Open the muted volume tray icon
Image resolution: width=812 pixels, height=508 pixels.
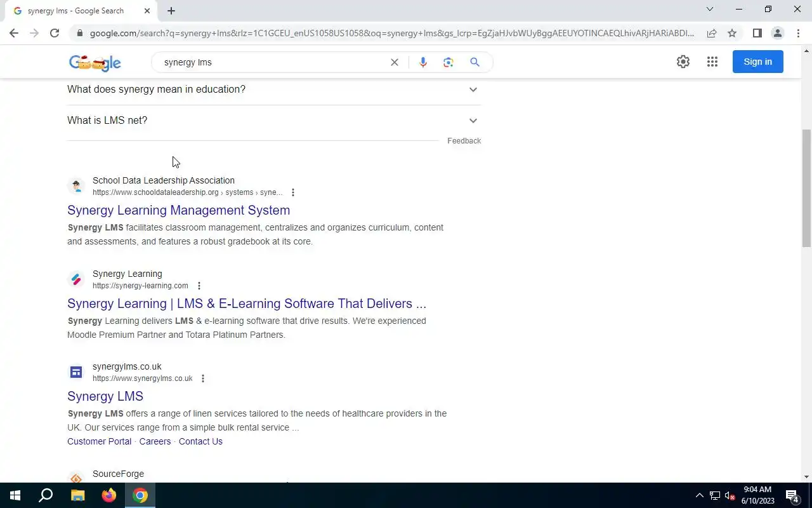730,495
